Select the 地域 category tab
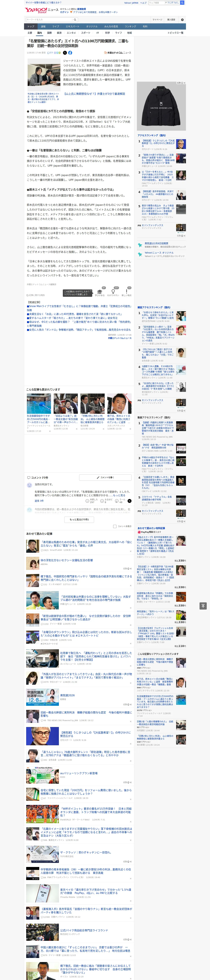 pyautogui.click(x=129, y=33)
